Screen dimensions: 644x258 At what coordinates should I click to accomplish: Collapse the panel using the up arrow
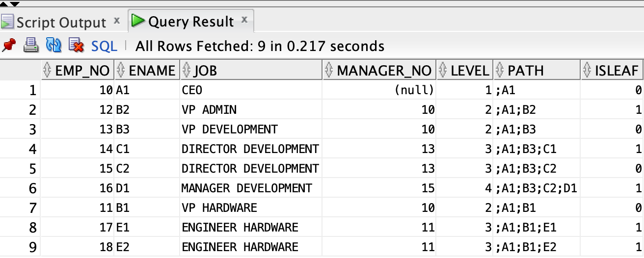click(5, 4)
